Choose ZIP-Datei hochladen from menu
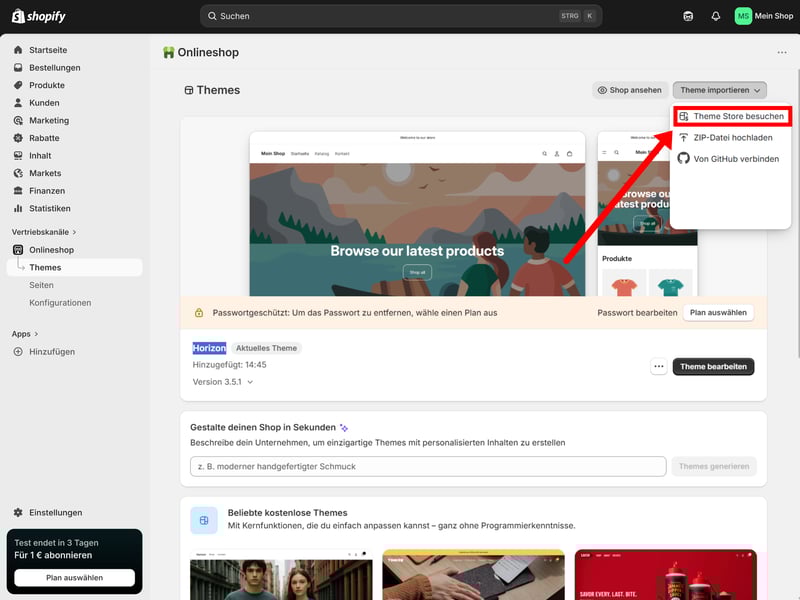Image resolution: width=800 pixels, height=600 pixels. pyautogui.click(x=732, y=138)
